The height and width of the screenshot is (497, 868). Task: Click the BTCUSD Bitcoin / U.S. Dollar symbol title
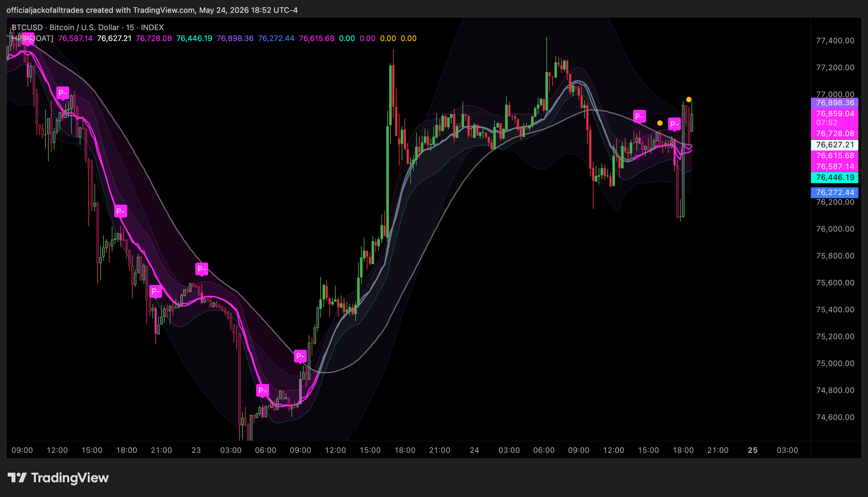point(88,27)
